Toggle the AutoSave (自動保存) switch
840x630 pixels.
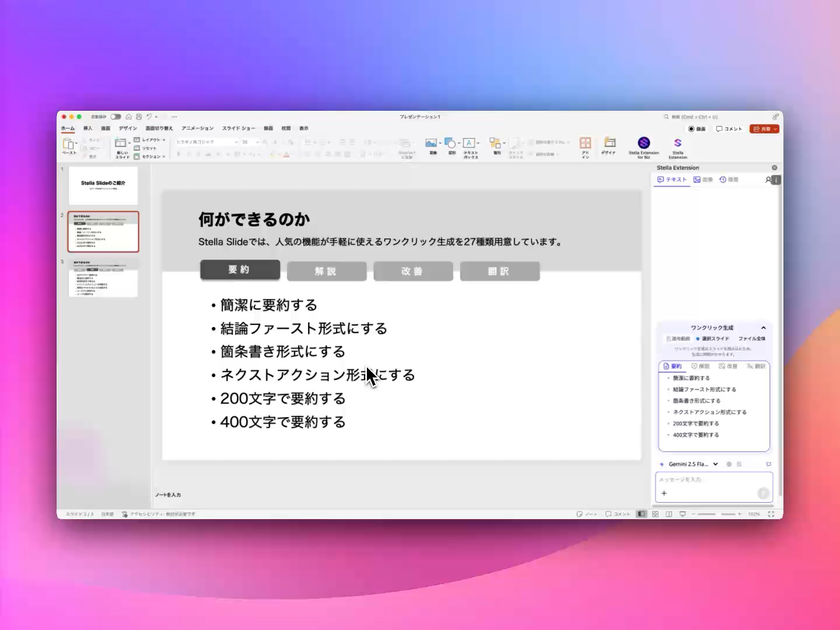tap(116, 117)
